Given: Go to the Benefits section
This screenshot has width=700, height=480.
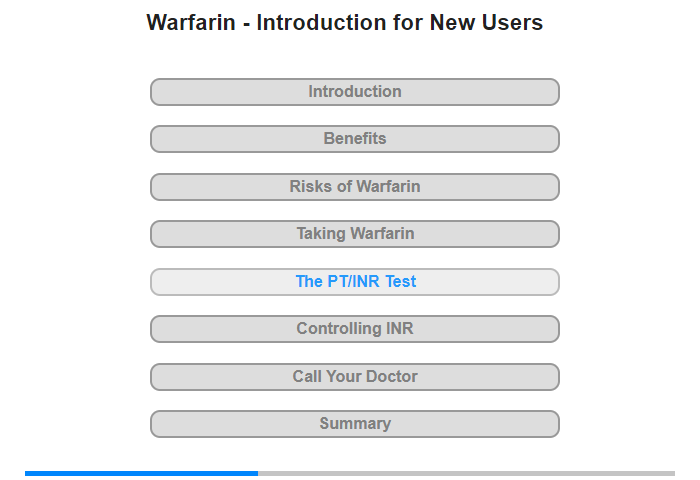Looking at the screenshot, I should tap(355, 139).
